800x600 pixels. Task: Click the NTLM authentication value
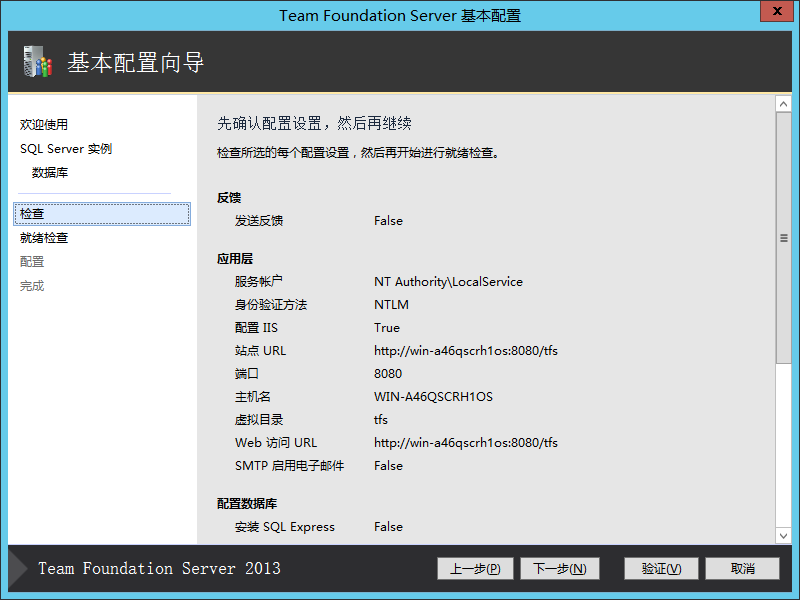tap(391, 305)
